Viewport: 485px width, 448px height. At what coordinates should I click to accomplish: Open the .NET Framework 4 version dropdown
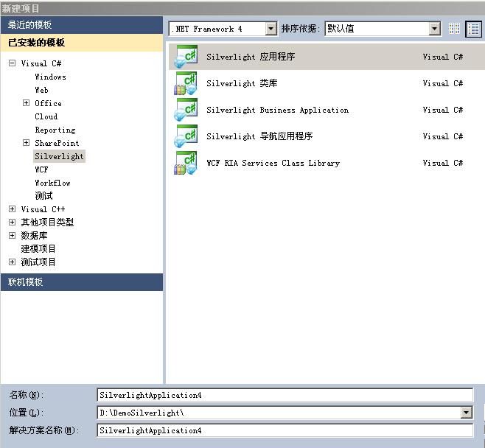coord(271,29)
